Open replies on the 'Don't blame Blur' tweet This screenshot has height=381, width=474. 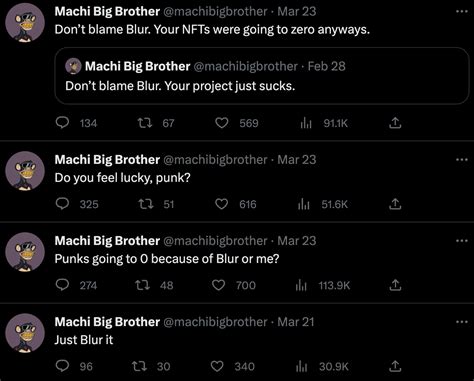[62, 123]
